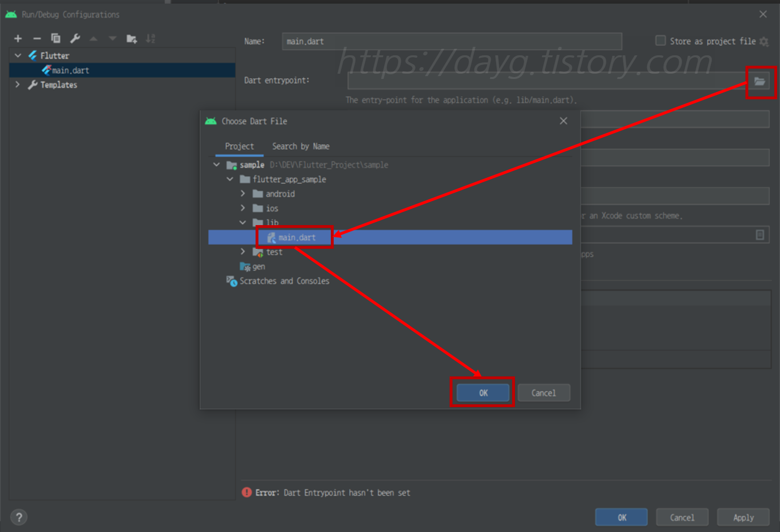This screenshot has height=532, width=780.
Task: Select main.dart in the lib folder
Action: [x=390, y=237]
